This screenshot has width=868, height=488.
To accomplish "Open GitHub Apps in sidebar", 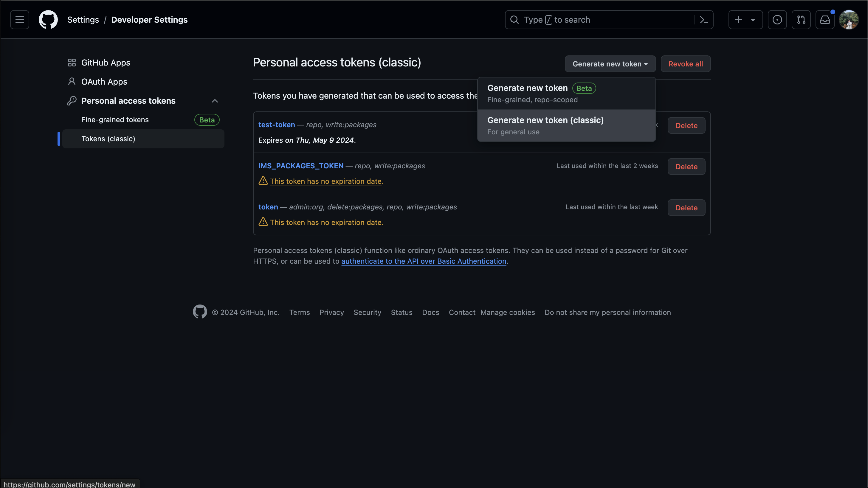I will pos(106,63).
